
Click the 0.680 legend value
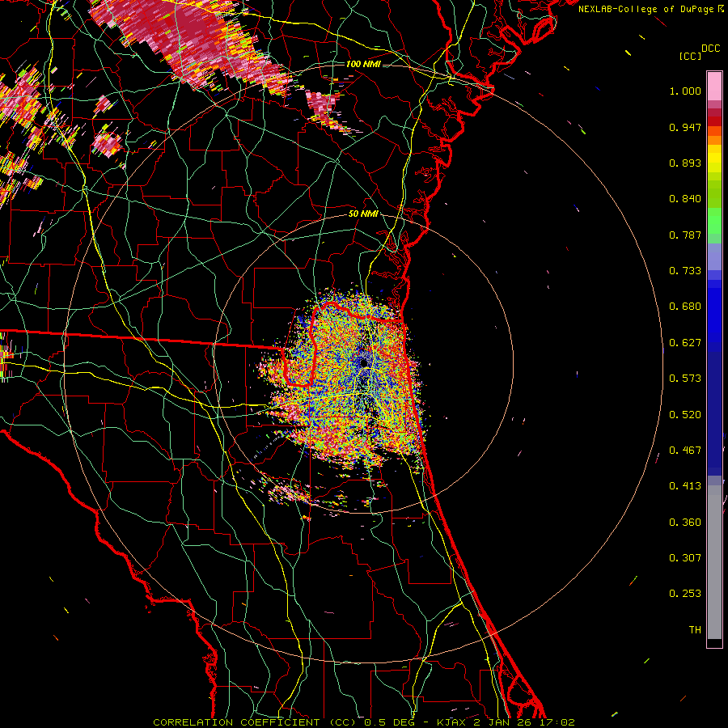coord(685,307)
